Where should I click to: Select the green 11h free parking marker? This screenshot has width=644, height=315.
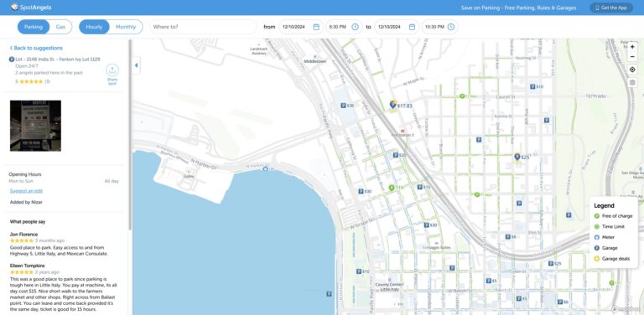pyautogui.click(x=396, y=188)
